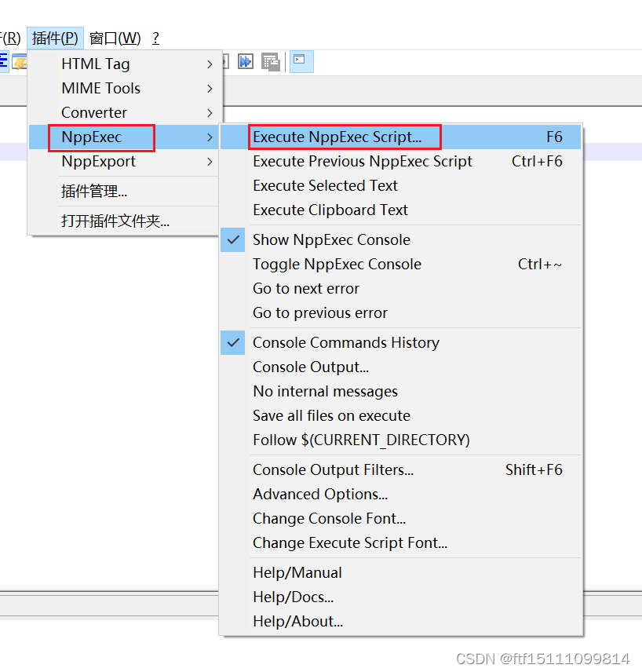Select the NppExec plugin entry
Viewport: 642px width, 672px height.
[x=124, y=137]
